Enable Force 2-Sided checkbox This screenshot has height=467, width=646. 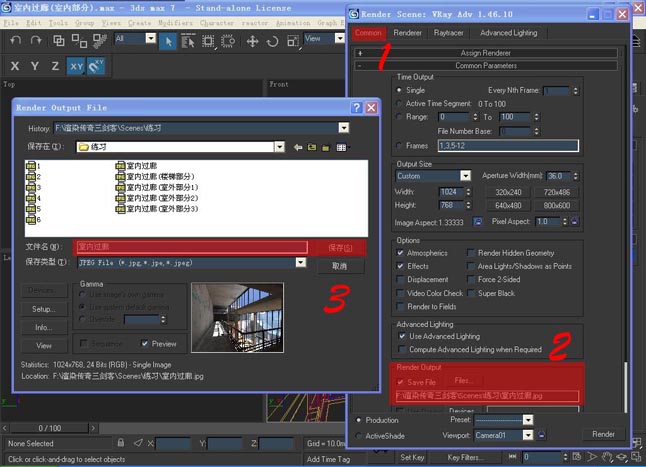(470, 280)
